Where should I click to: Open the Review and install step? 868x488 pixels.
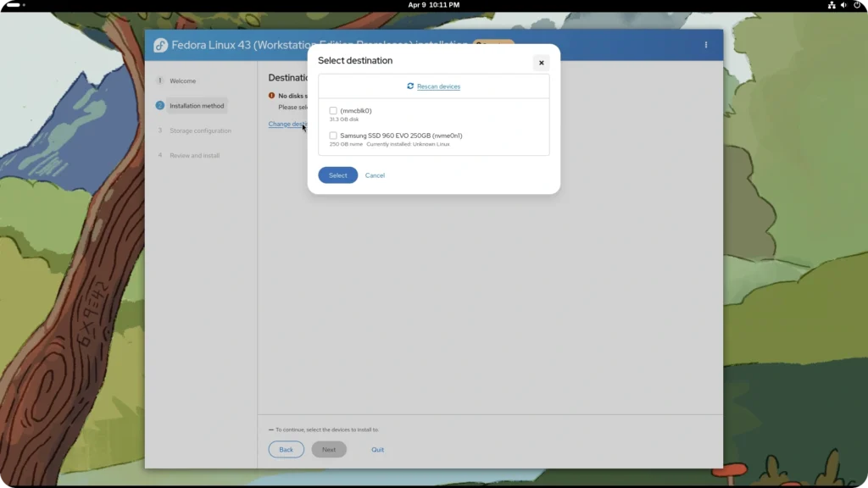[194, 156]
